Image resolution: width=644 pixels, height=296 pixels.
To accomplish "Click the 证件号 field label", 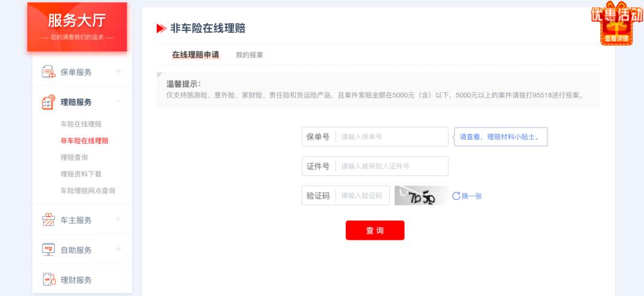I will point(318,166).
